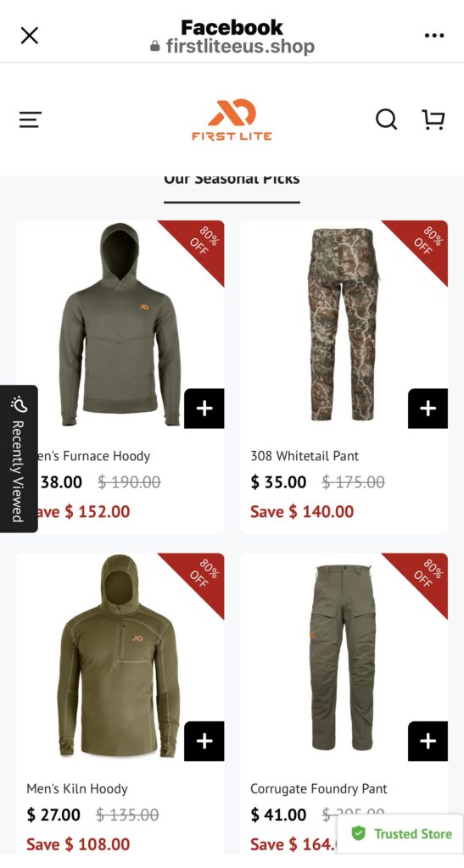This screenshot has height=868, width=464.
Task: Select the Men's Kiln Hoody title link
Action: [77, 789]
